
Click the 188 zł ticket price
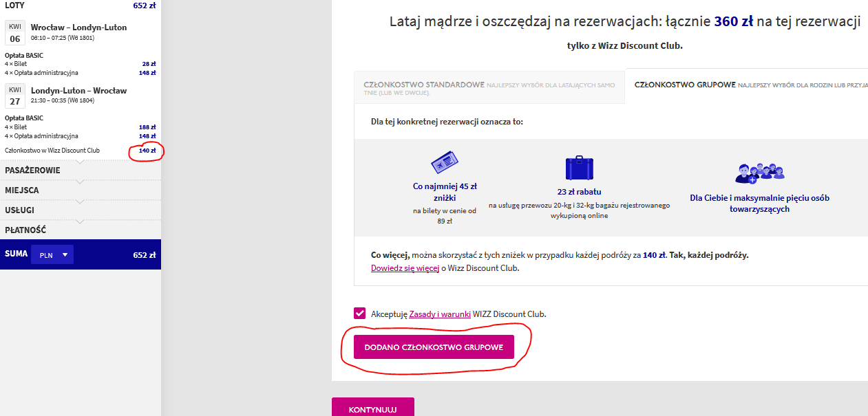click(x=147, y=127)
